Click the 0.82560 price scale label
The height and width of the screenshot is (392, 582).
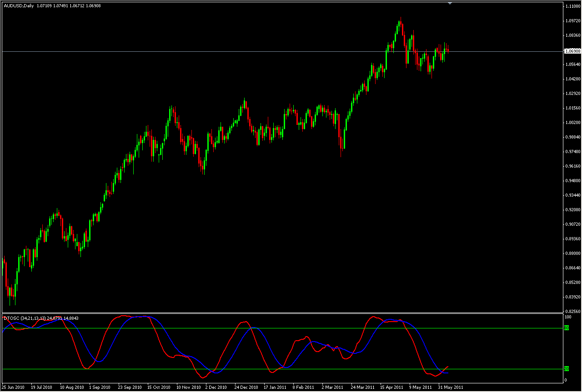pos(572,312)
